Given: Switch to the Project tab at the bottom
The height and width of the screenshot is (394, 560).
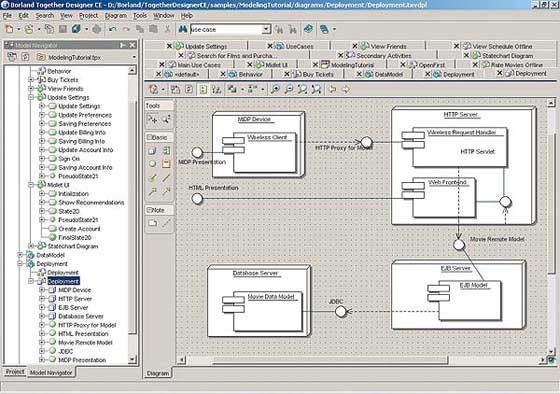Looking at the screenshot, I should pyautogui.click(x=15, y=372).
